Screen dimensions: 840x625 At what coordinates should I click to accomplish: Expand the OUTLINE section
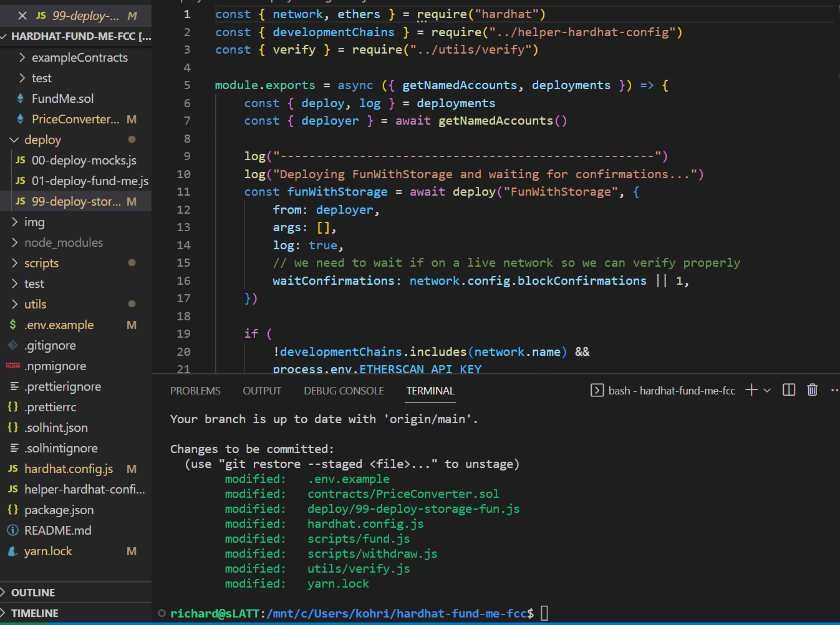75,593
